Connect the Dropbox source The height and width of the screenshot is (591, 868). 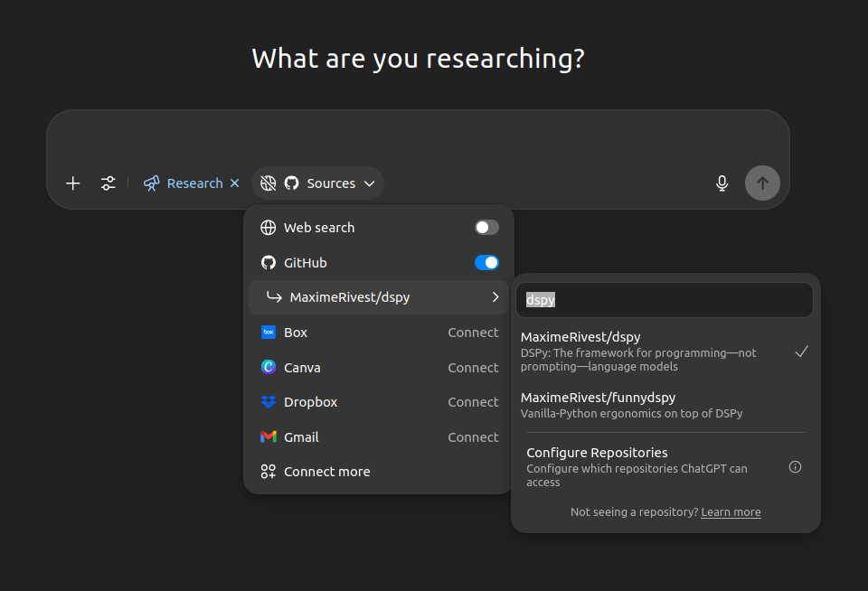point(473,402)
